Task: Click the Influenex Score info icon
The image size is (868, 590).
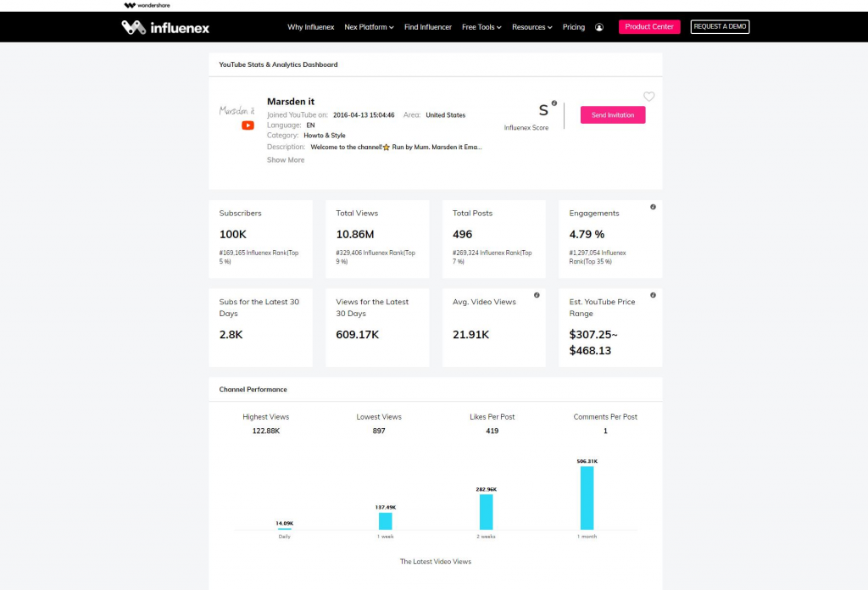Action: pos(554,103)
